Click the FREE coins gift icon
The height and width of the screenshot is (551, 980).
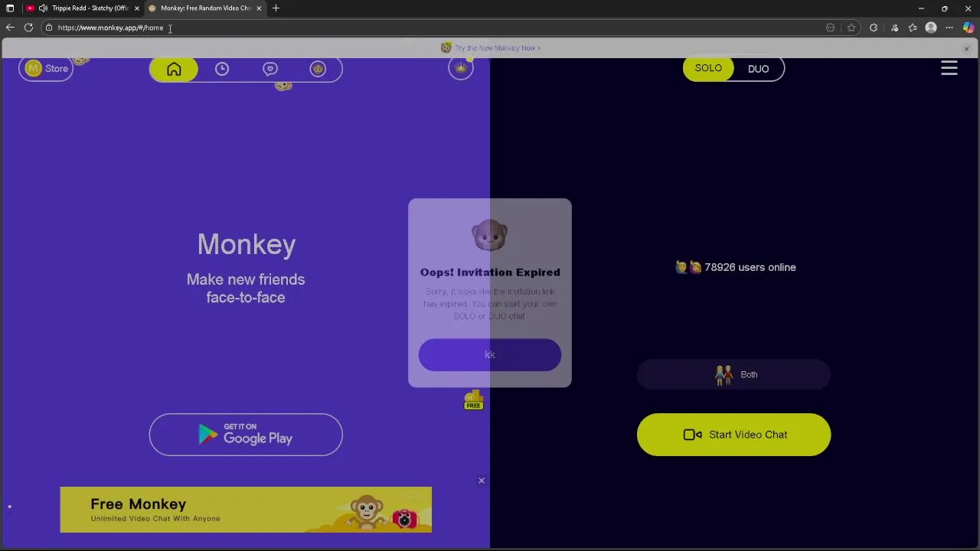pos(473,400)
